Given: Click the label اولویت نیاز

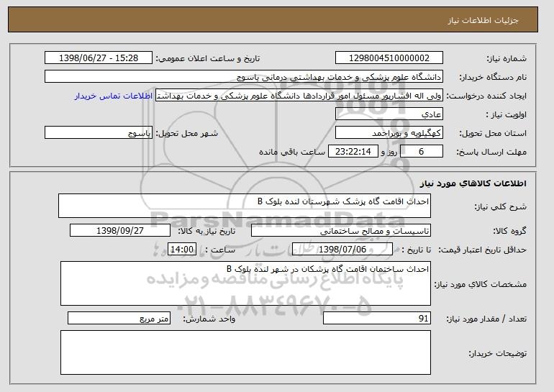Looking at the screenshot, I should pos(506,114).
